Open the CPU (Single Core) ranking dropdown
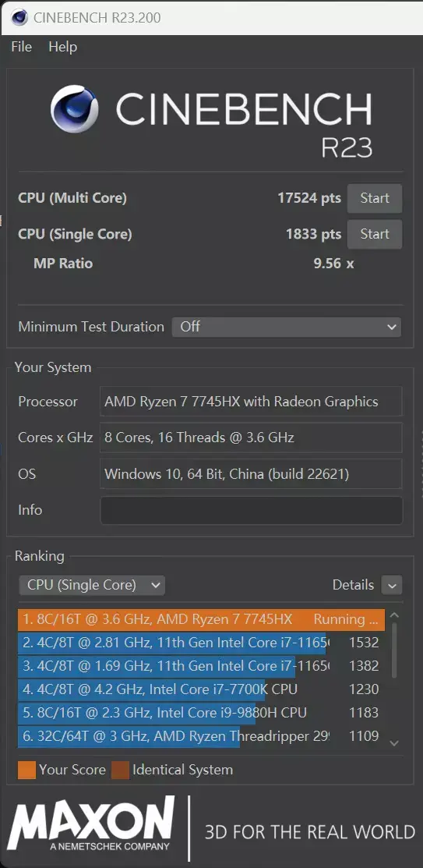The height and width of the screenshot is (868, 423). pos(92,585)
